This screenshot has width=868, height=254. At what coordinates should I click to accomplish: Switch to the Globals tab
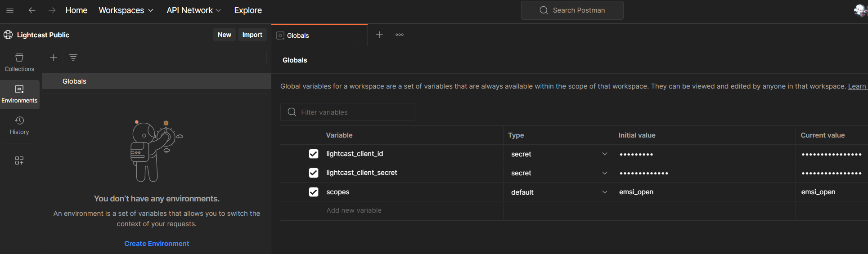[319, 35]
